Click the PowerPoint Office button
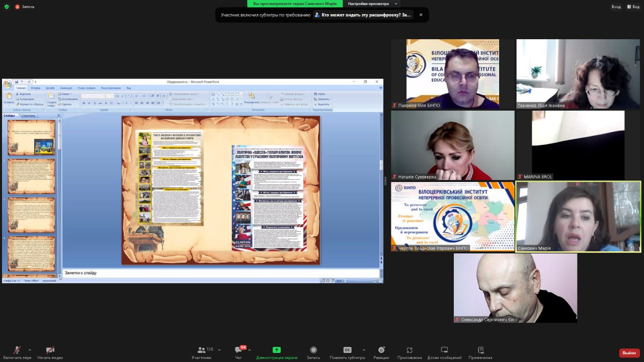Image resolution: width=644 pixels, height=362 pixels. click(x=8, y=84)
